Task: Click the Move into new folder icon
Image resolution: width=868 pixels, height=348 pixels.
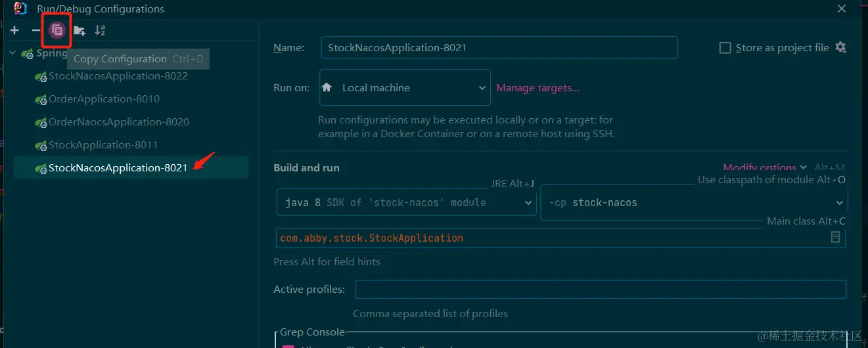Action: point(79,30)
